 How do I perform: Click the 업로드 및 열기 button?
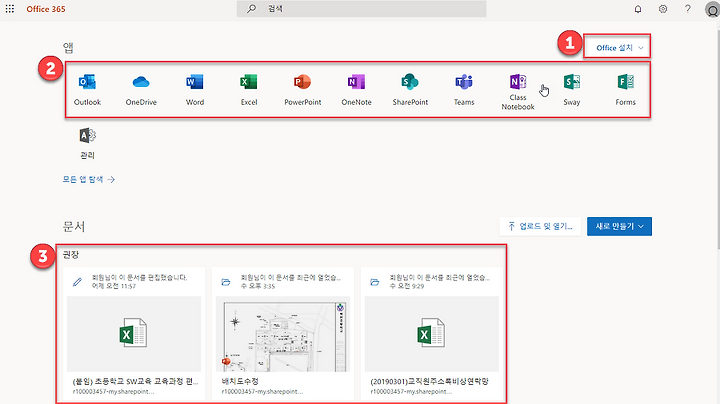(540, 226)
